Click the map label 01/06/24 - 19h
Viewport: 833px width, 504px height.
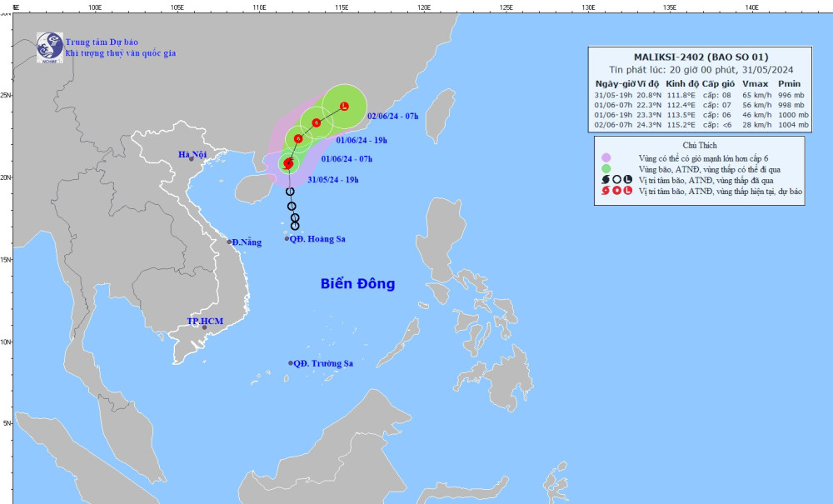coord(362,140)
